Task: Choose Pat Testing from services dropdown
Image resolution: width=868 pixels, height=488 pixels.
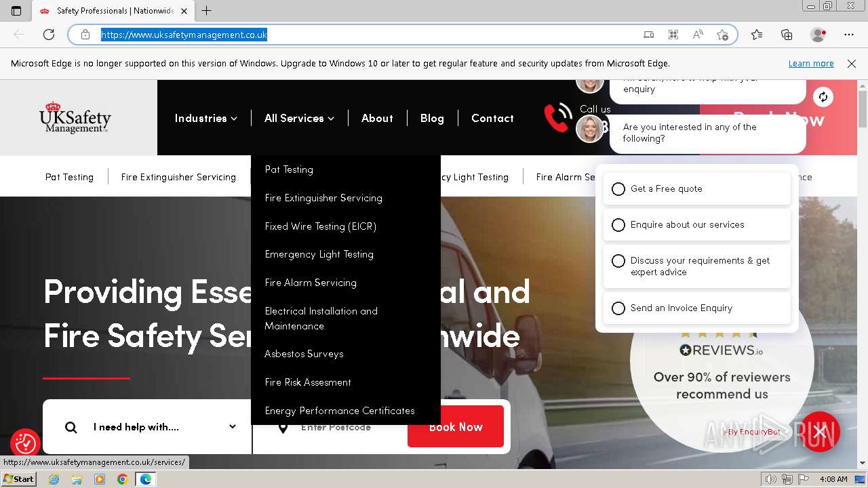Action: coord(289,169)
